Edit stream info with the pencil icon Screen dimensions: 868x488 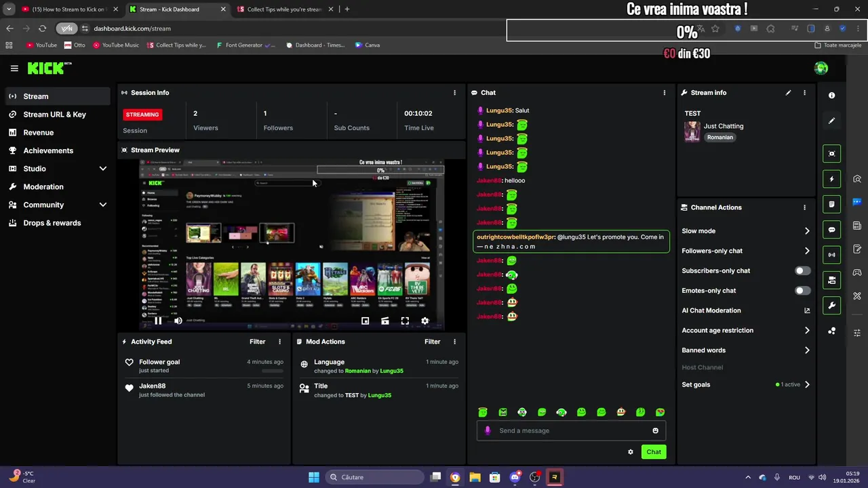[x=788, y=93]
